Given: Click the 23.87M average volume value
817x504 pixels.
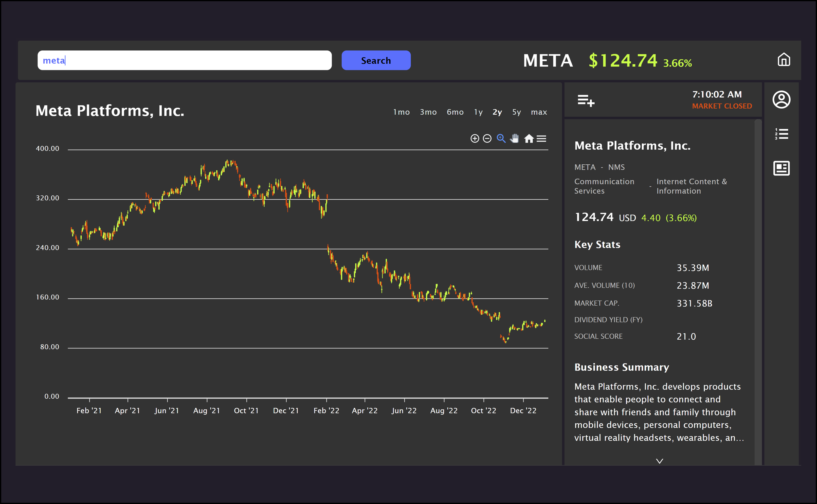Looking at the screenshot, I should click(x=693, y=286).
